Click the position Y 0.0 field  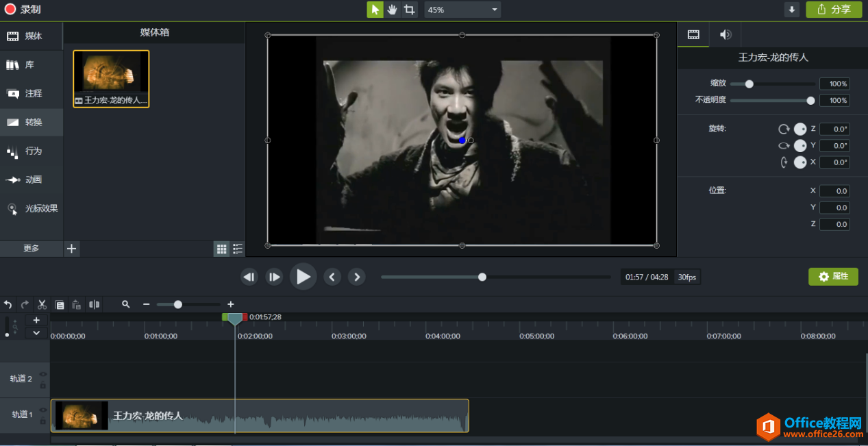(834, 208)
